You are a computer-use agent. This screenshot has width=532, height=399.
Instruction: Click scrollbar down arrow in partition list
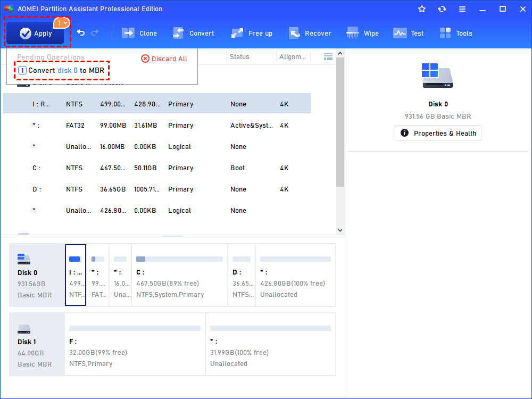[340, 230]
